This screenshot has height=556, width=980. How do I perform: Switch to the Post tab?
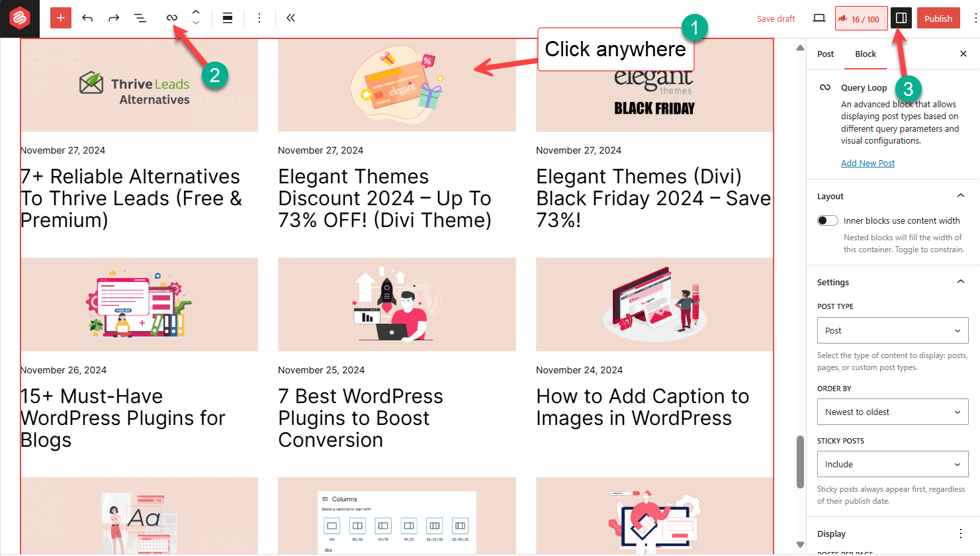(825, 54)
